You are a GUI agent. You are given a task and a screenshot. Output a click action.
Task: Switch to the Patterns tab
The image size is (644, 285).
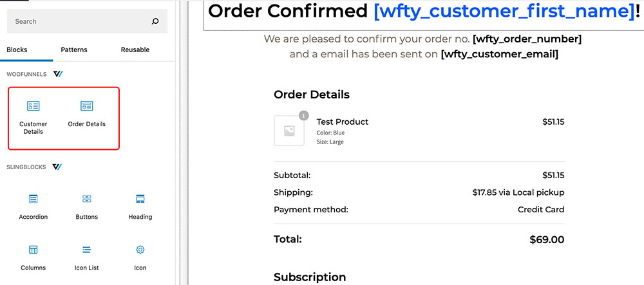pyautogui.click(x=74, y=50)
